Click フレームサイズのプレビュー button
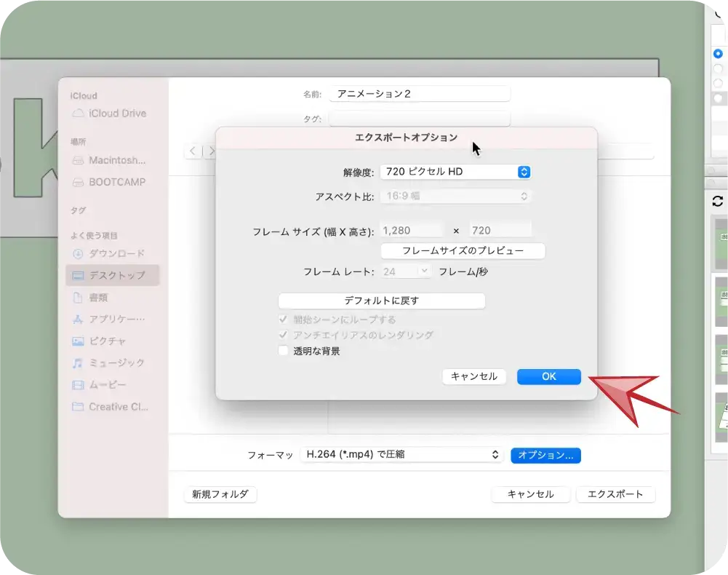 [463, 250]
